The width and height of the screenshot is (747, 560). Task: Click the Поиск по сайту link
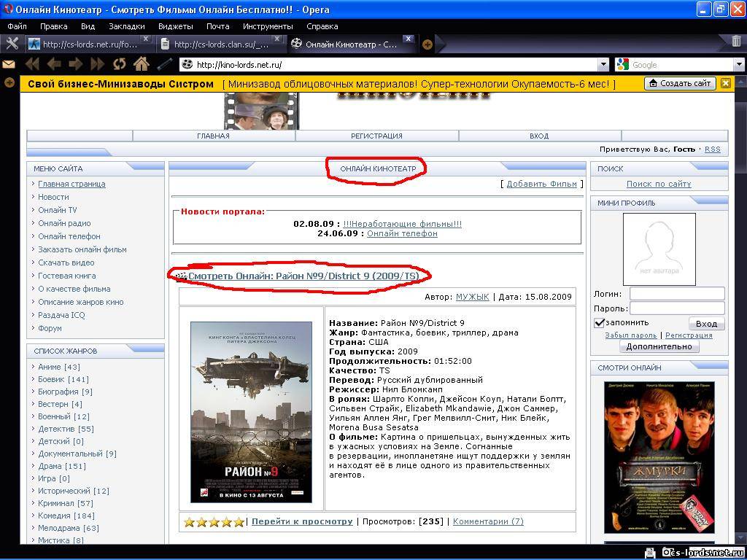[x=659, y=184]
